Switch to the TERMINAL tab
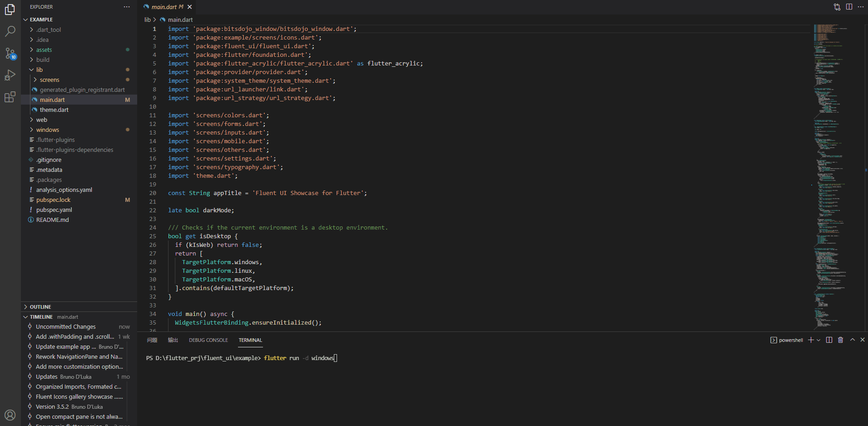 click(x=250, y=340)
